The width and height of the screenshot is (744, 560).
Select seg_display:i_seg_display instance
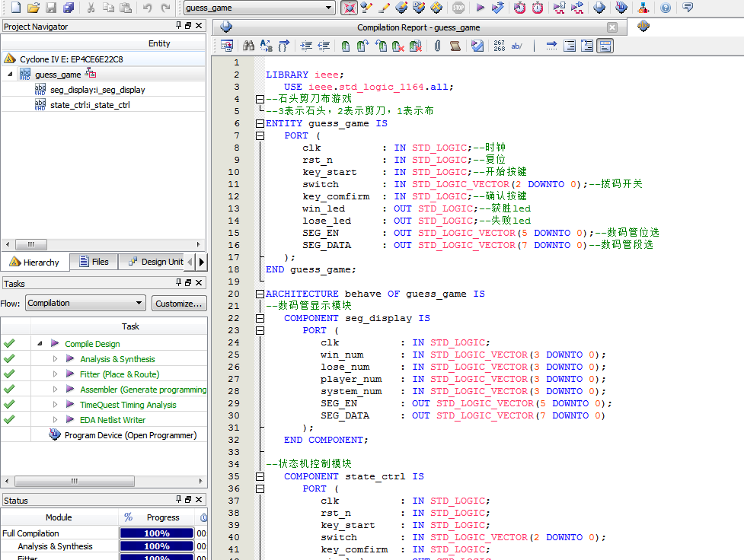tap(97, 90)
